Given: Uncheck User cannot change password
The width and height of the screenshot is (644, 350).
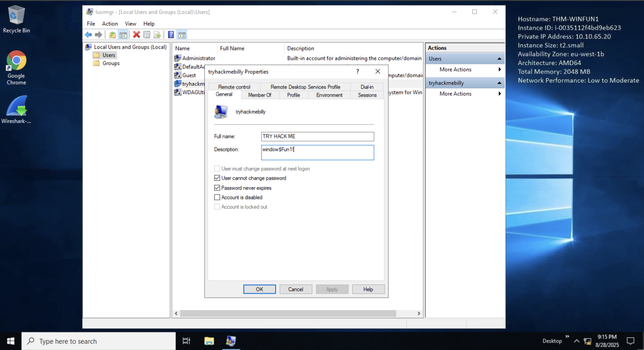Looking at the screenshot, I should [x=217, y=178].
